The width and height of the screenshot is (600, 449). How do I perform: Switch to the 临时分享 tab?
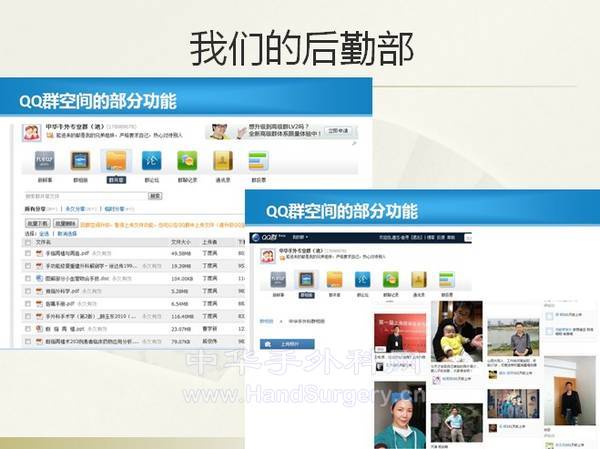coord(113,209)
